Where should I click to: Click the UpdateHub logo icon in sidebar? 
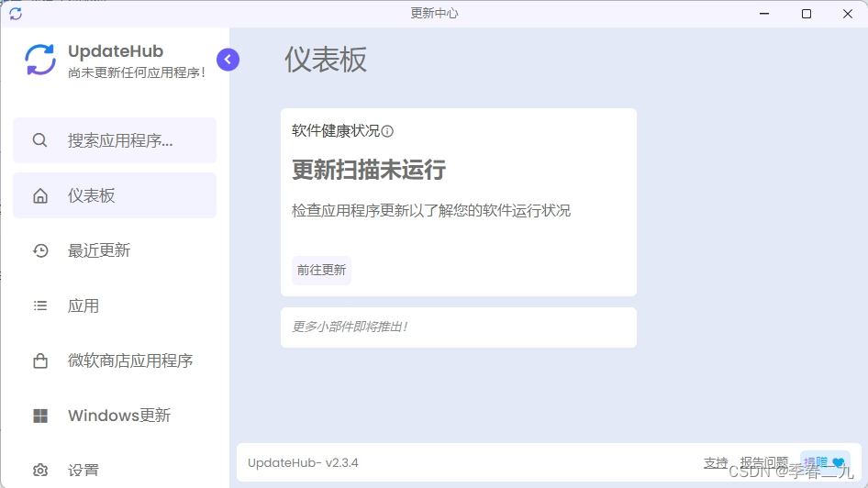39,60
